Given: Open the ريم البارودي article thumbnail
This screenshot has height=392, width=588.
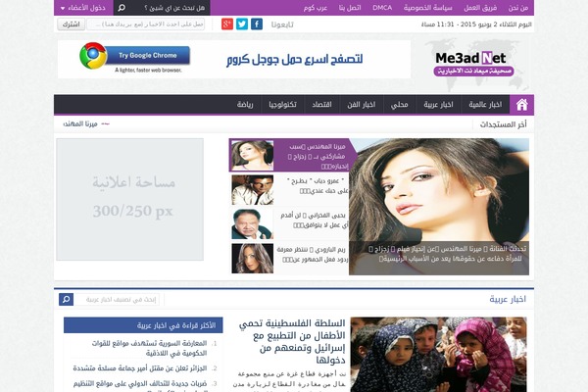Looking at the screenshot, I should (x=252, y=258).
